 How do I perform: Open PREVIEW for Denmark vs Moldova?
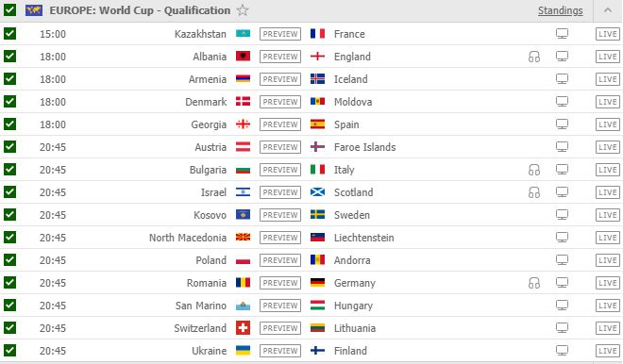[280, 102]
